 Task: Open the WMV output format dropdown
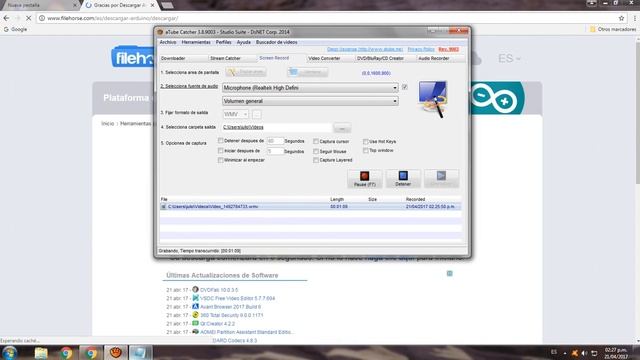point(236,114)
